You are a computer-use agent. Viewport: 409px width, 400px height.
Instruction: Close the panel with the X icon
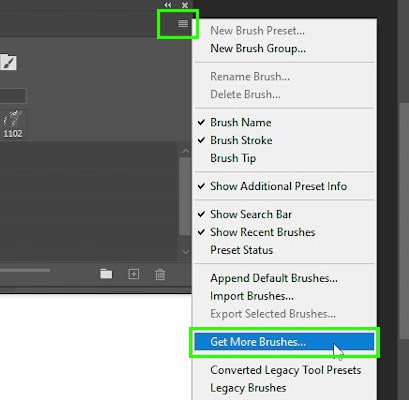tap(185, 5)
